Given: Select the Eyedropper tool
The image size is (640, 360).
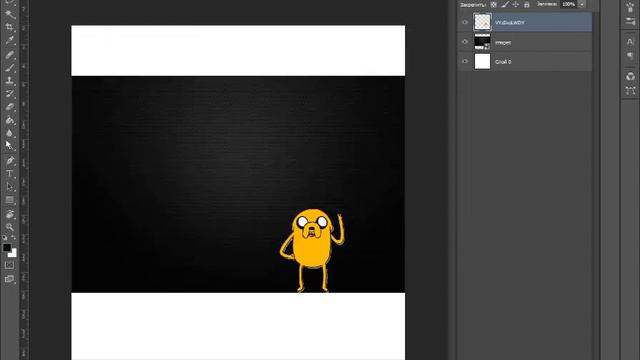Looking at the screenshot, I should tap(9, 41).
